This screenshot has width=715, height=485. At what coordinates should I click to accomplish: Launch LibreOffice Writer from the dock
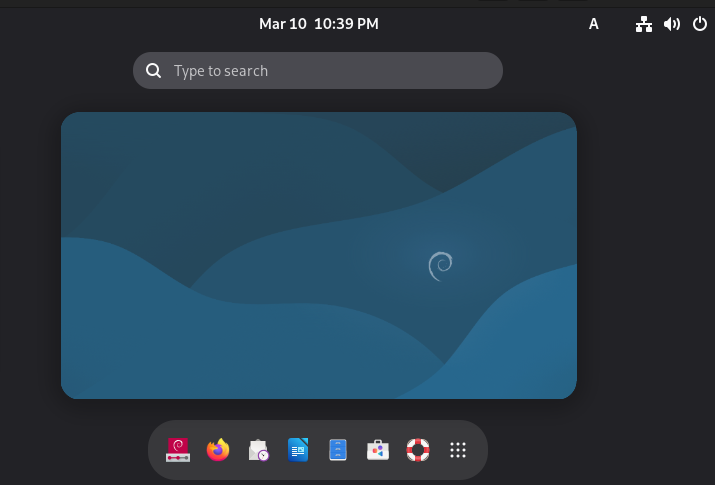(x=298, y=450)
